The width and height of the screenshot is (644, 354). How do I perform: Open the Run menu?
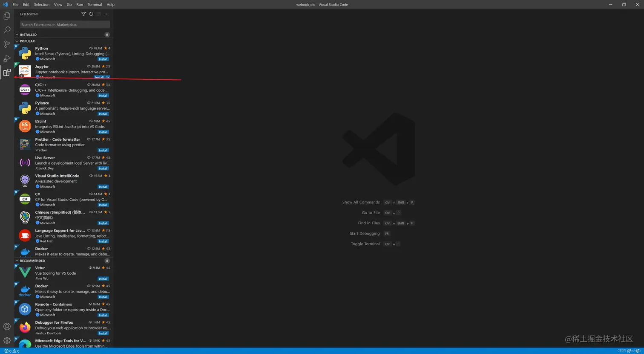(80, 4)
